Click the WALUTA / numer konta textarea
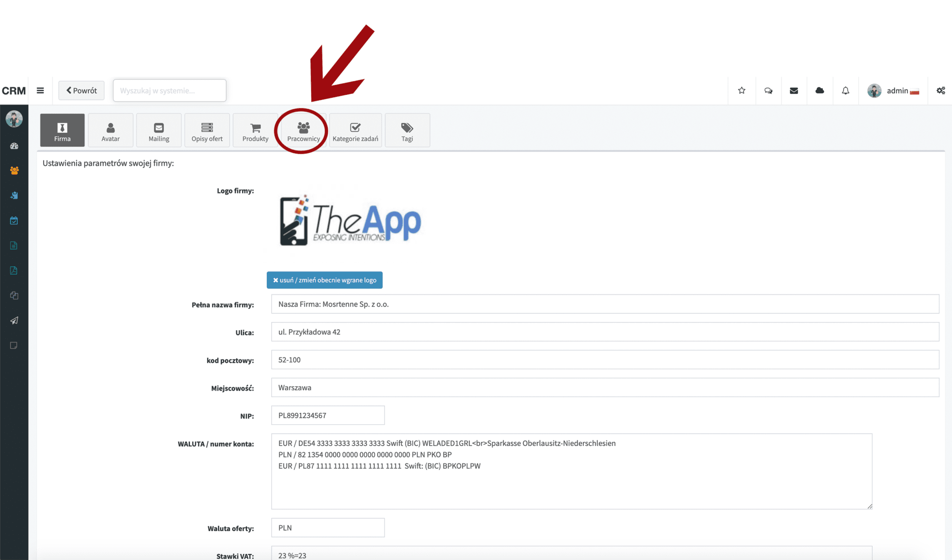Image resolution: width=952 pixels, height=560 pixels. click(x=572, y=471)
